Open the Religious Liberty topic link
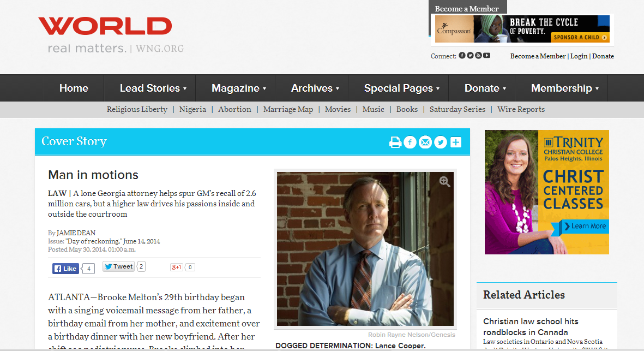This screenshot has width=644, height=351. (137, 109)
